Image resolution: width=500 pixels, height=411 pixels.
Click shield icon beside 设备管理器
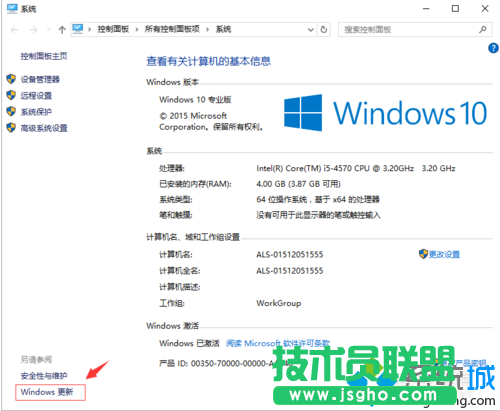11,79
